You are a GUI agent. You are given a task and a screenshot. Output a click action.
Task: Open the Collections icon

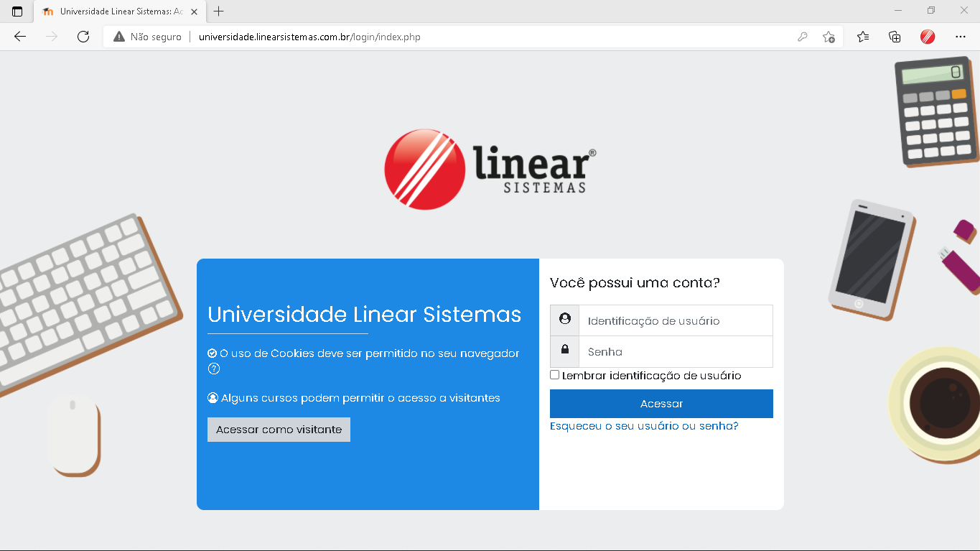[x=895, y=37]
